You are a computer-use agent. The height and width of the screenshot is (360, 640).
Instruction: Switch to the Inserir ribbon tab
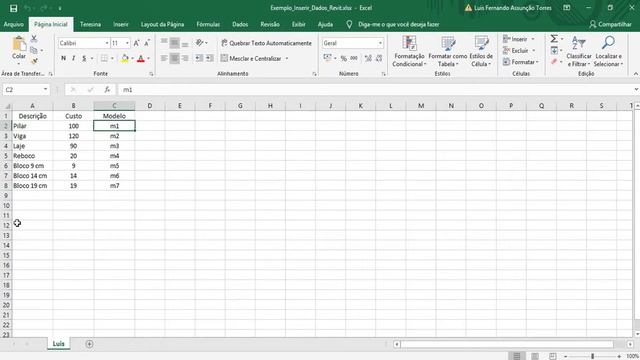pyautogui.click(x=121, y=24)
